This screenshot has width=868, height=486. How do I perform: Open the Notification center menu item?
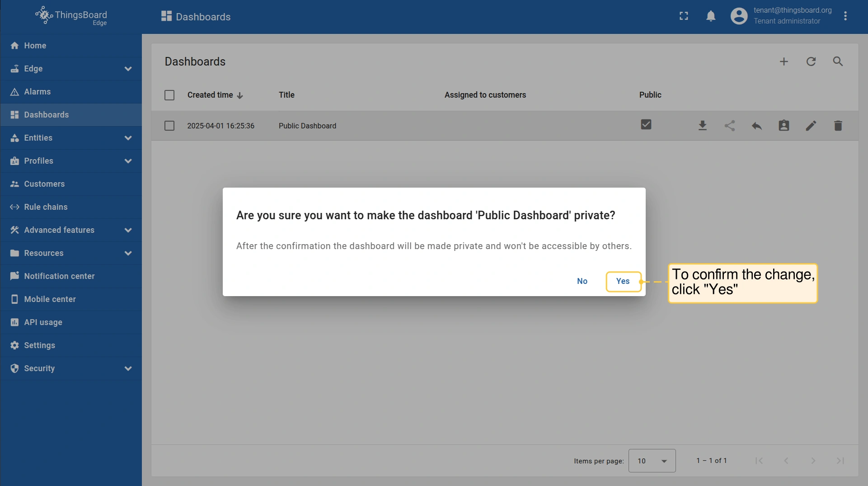click(59, 276)
